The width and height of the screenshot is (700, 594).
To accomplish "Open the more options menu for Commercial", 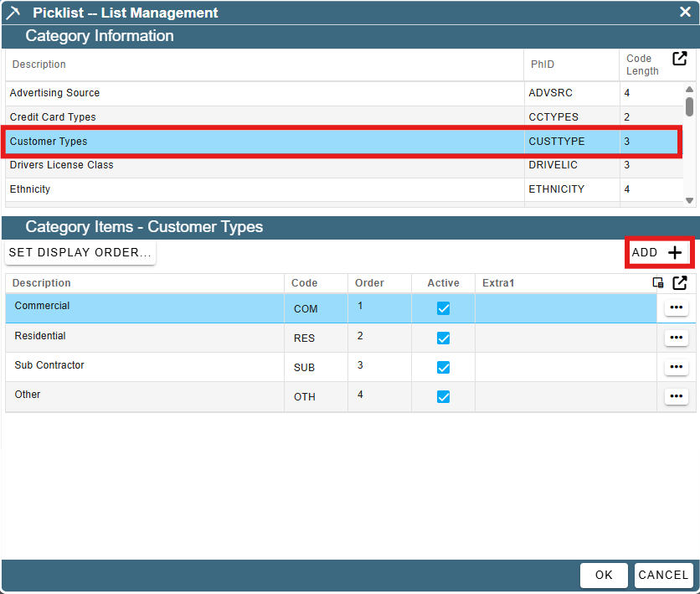I will point(677,307).
